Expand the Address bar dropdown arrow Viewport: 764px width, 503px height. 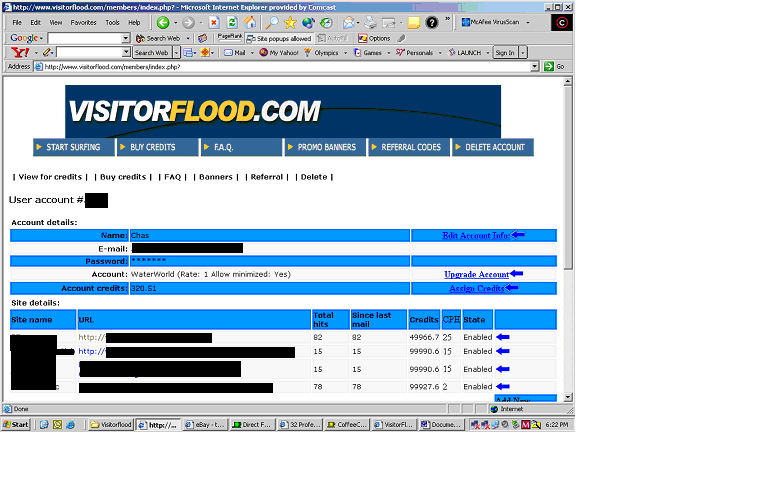tap(535, 67)
